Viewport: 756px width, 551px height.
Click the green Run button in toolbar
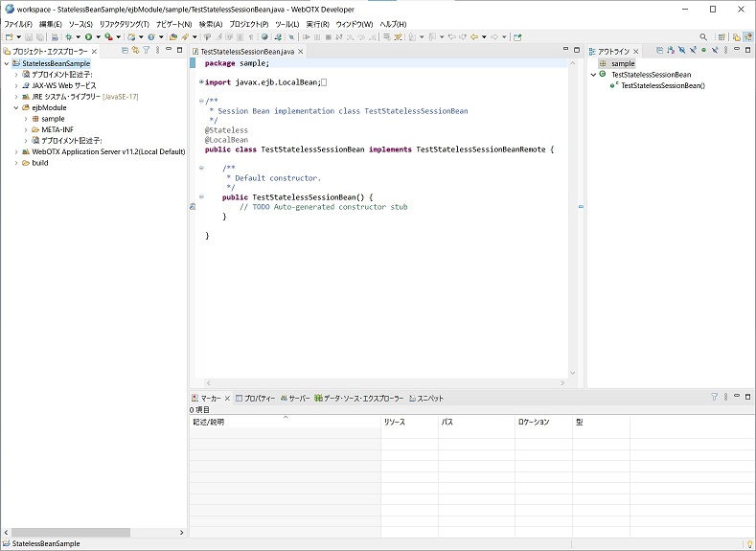click(87, 37)
